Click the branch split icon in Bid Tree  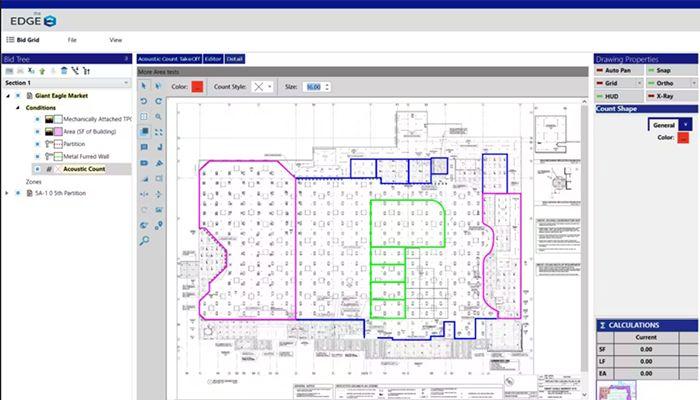[x=75, y=71]
